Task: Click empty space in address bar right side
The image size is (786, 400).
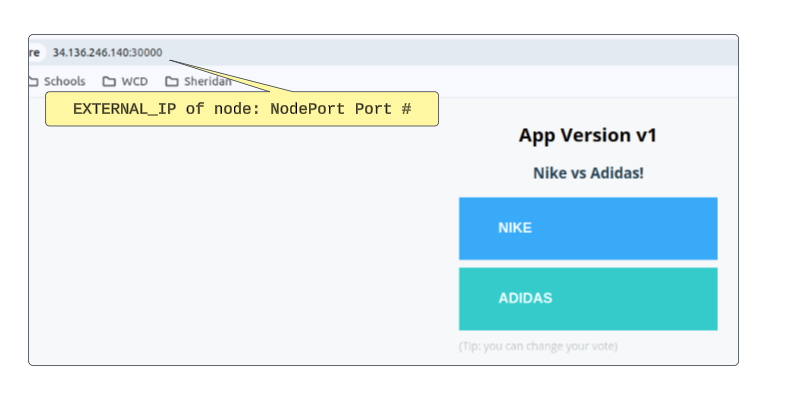Action: [x=500, y=52]
